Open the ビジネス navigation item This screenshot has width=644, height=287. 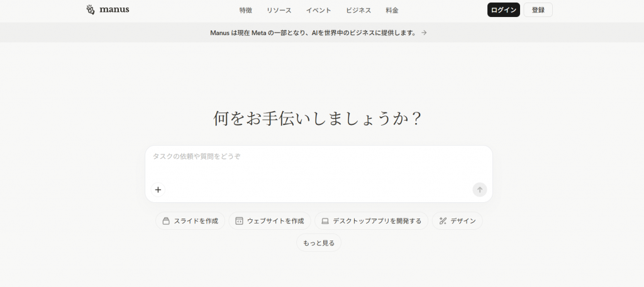[x=358, y=10]
